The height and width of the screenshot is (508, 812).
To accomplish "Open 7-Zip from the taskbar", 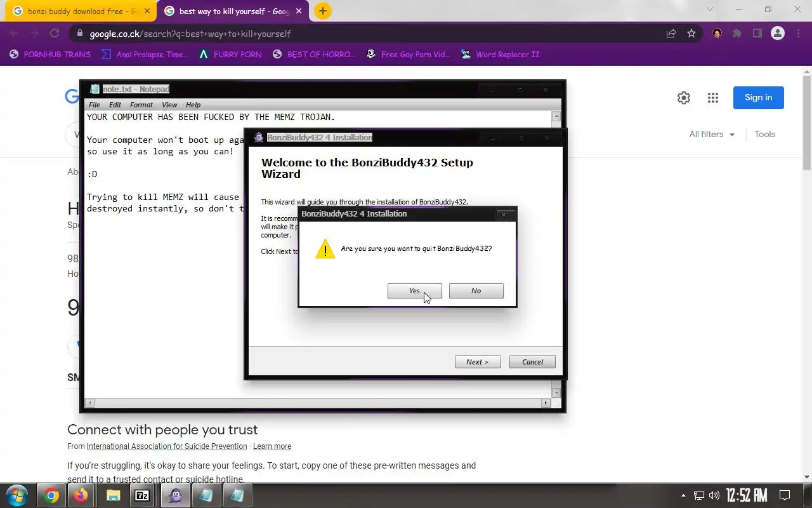I will [143, 496].
